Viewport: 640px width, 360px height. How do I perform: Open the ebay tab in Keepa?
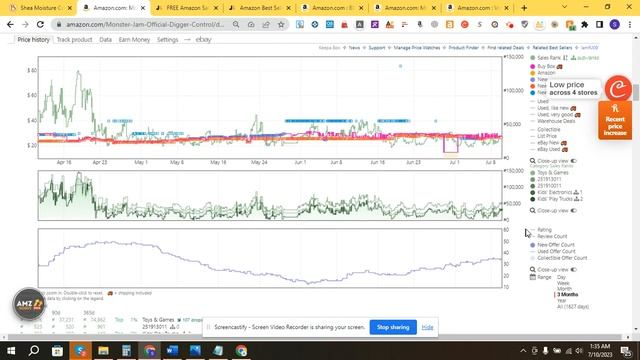[x=203, y=40]
